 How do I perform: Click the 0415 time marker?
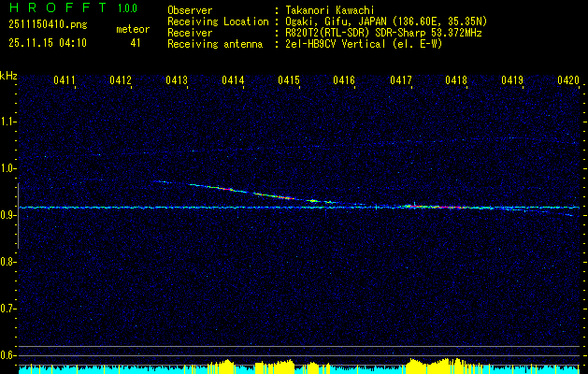click(288, 81)
